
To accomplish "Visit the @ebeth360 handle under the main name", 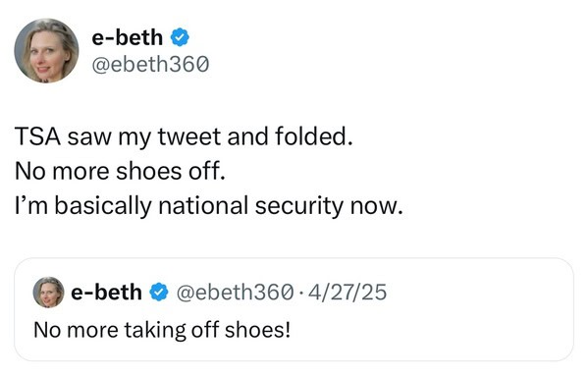I will click(x=150, y=64).
